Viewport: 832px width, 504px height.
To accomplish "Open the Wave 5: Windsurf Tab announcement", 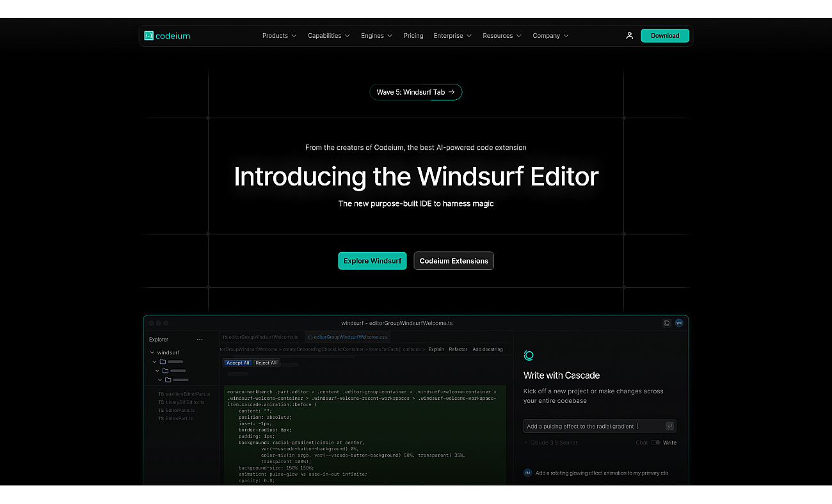I will (416, 92).
